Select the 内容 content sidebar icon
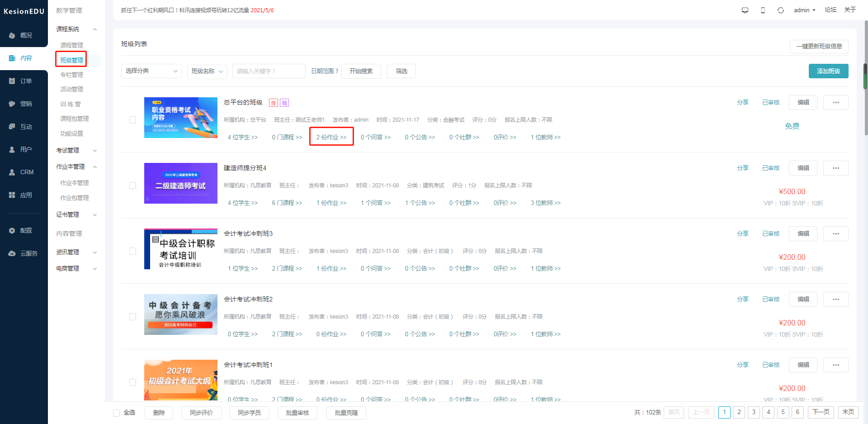 [x=12, y=58]
